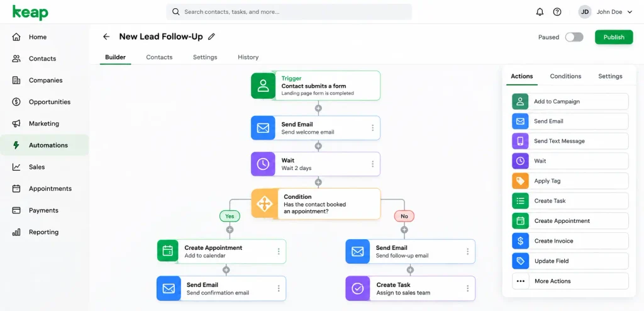Image resolution: width=644 pixels, height=311 pixels.
Task: Choose Create Task from Actions panel
Action: pyautogui.click(x=570, y=201)
